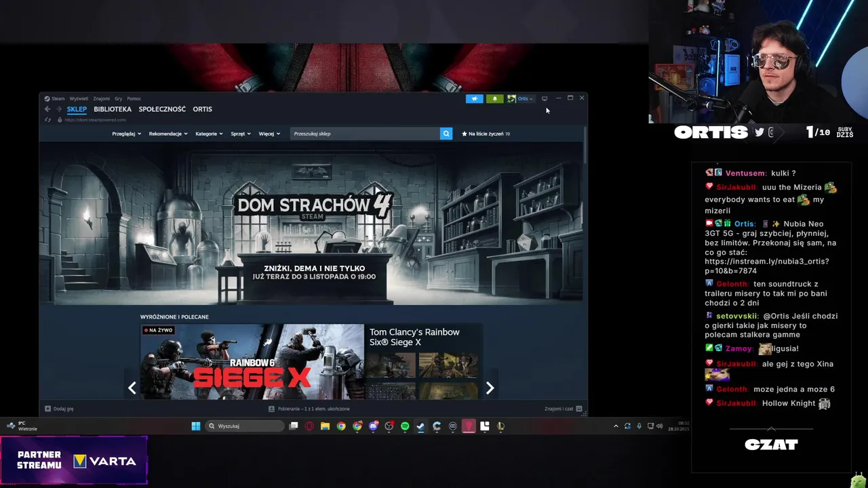Viewport: 868px width, 488px height.
Task: Expand the Sprzęt dropdown
Action: (x=241, y=134)
